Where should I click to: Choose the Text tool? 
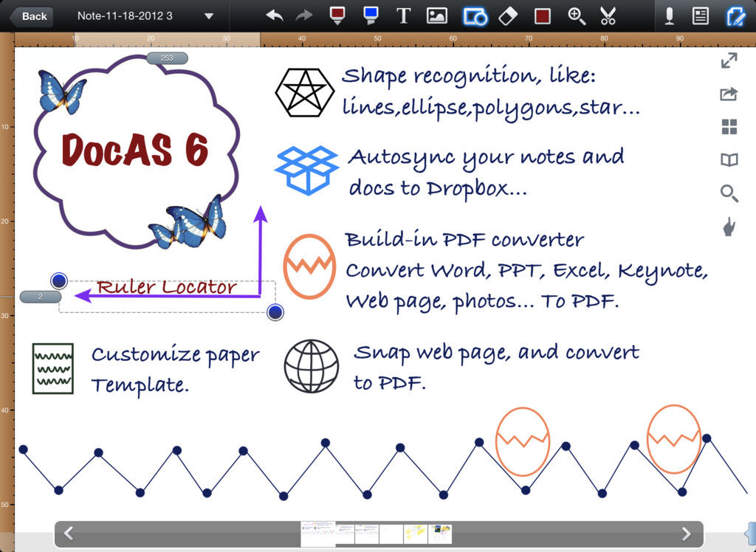[x=403, y=16]
